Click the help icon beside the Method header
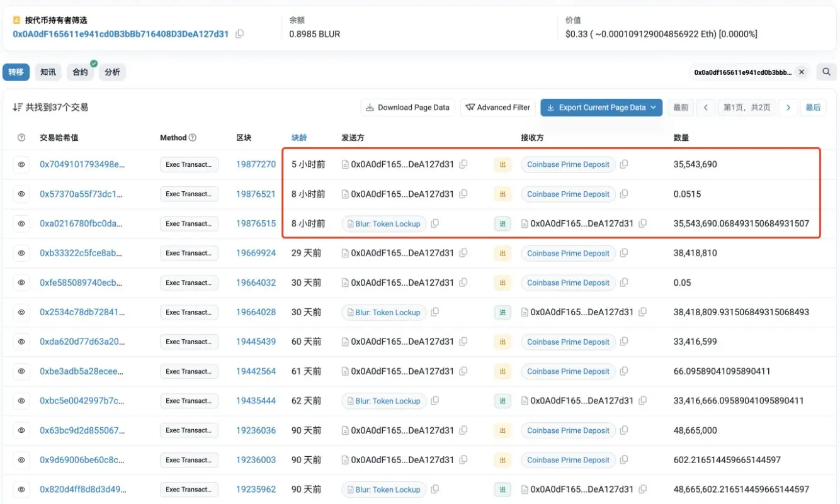840x504 pixels. coord(191,137)
